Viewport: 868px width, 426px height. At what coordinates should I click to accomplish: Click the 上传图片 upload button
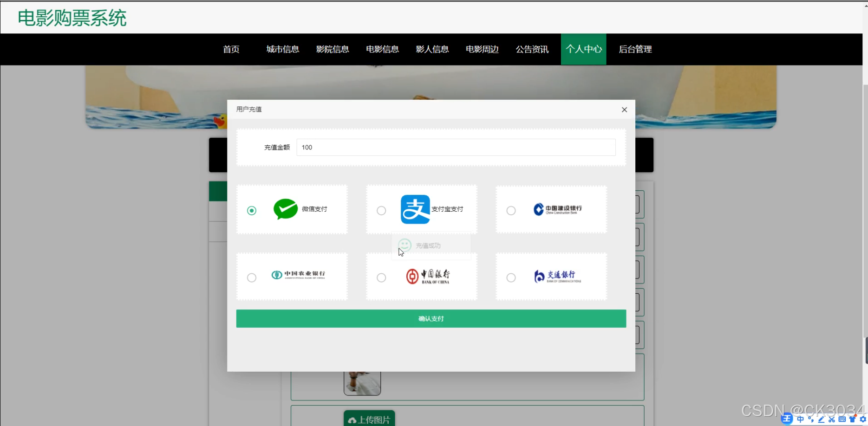[x=369, y=419]
